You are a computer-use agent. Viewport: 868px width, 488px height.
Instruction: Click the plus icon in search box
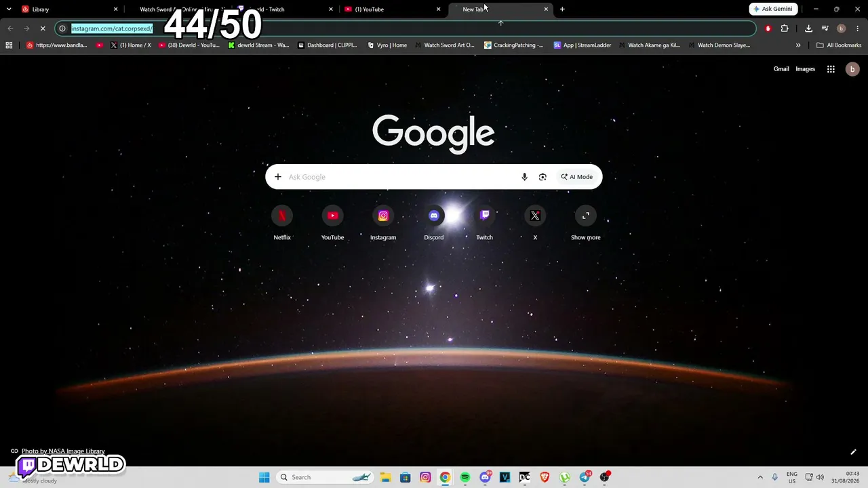(278, 177)
